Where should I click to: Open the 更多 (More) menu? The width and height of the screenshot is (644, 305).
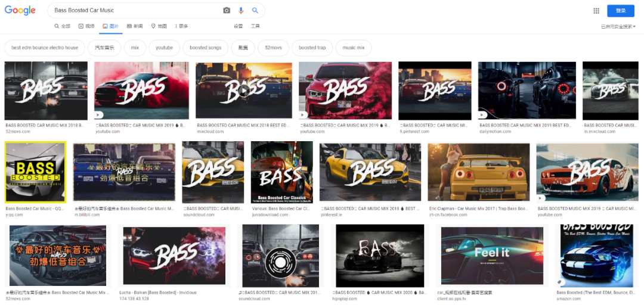point(181,26)
